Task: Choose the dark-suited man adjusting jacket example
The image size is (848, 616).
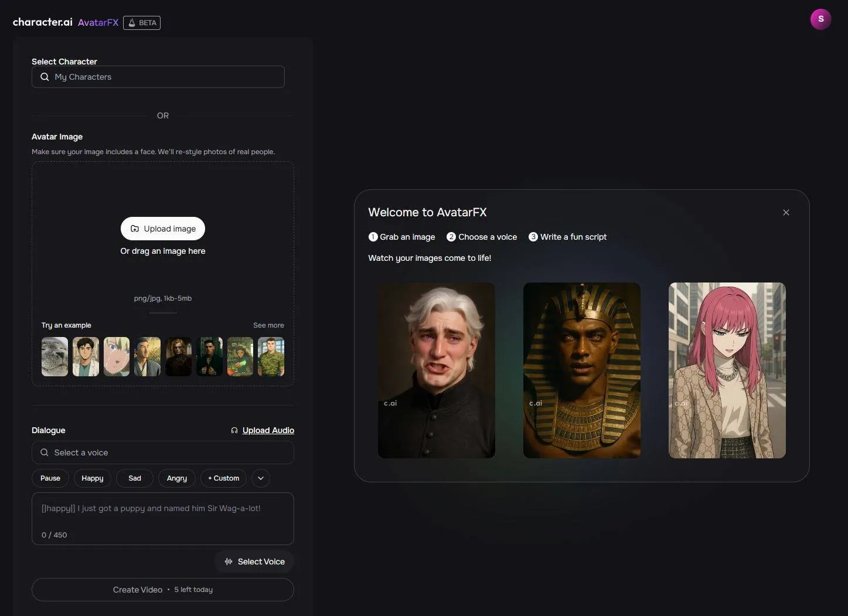Action: click(209, 356)
